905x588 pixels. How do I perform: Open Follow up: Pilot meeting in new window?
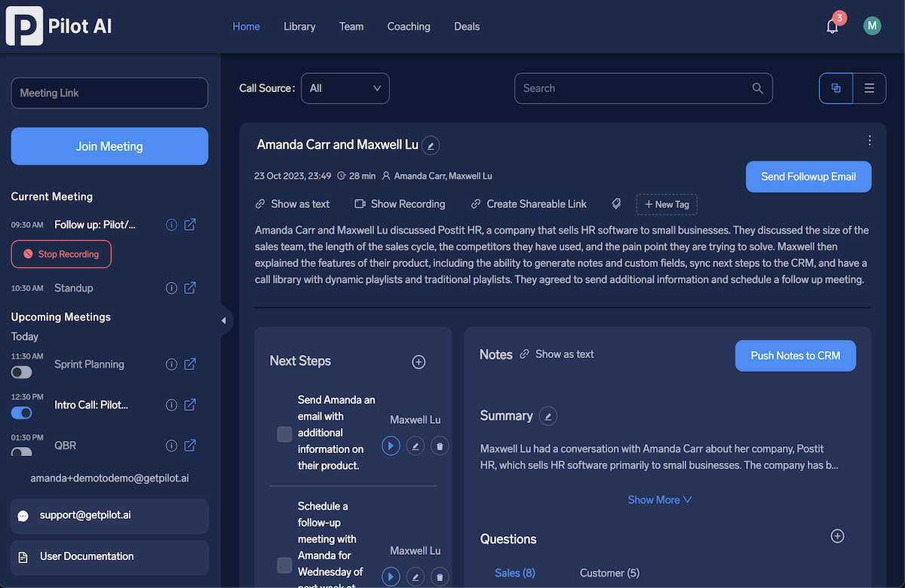click(x=190, y=225)
